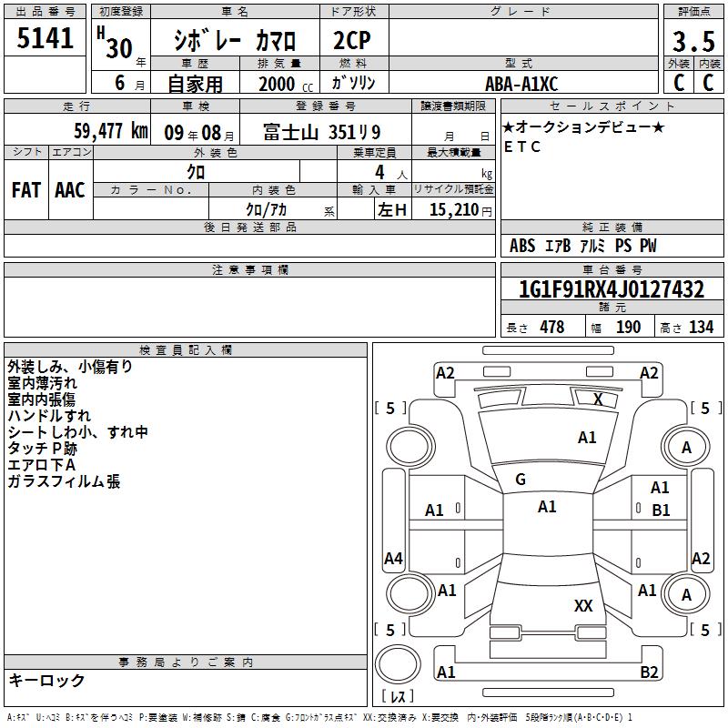
Task: Select the fuel type ガソリン
Action: coord(353,83)
